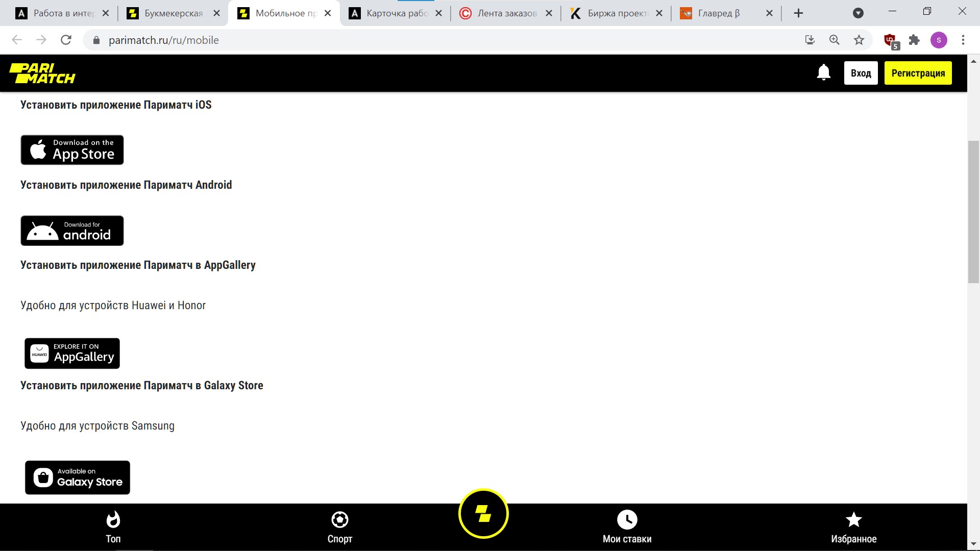View site security lock info

click(96, 40)
